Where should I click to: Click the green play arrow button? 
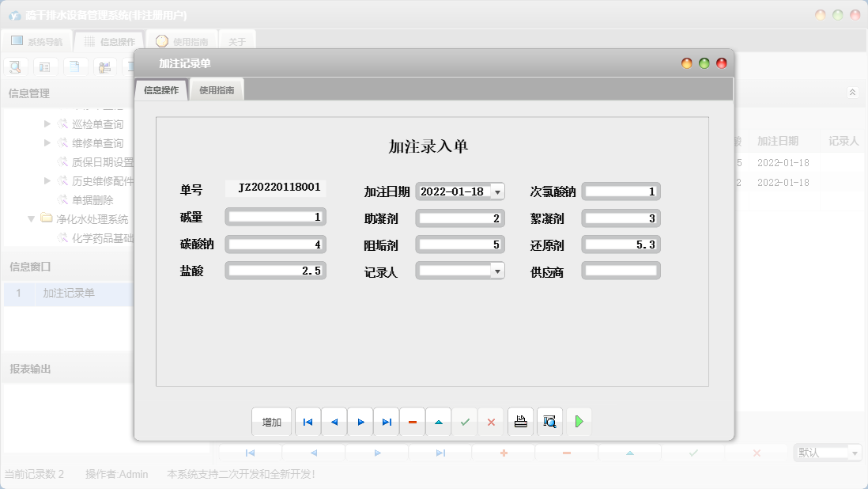coord(579,423)
